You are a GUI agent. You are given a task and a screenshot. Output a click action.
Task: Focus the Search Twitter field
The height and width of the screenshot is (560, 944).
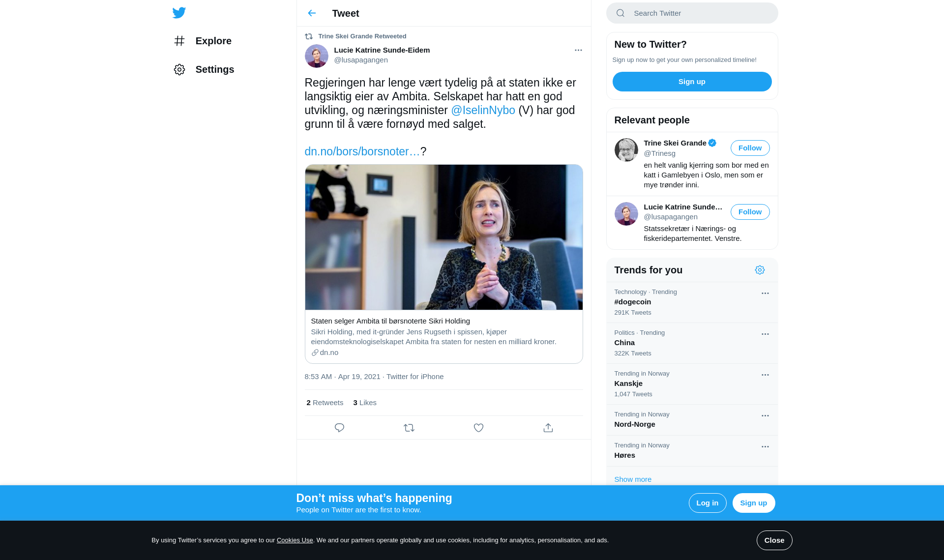[692, 13]
